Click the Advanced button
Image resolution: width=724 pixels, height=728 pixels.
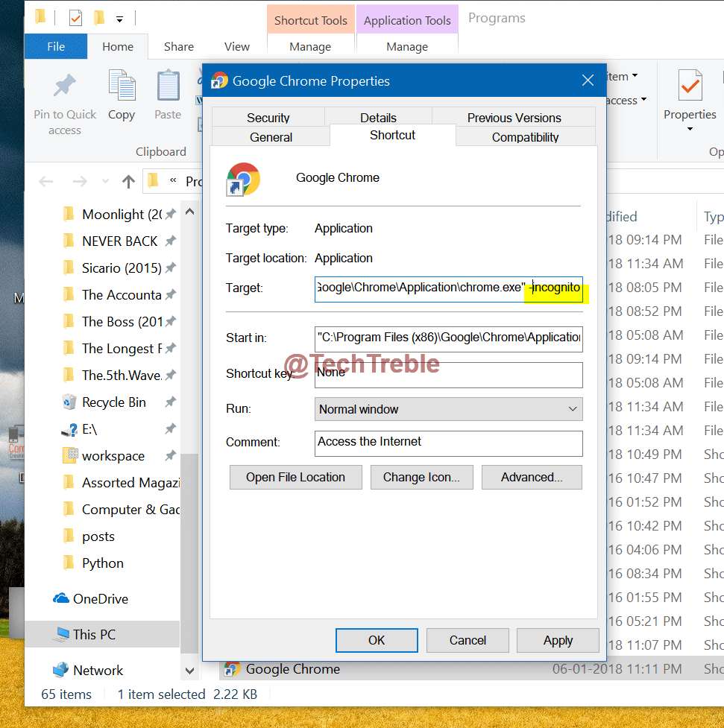[x=532, y=477]
